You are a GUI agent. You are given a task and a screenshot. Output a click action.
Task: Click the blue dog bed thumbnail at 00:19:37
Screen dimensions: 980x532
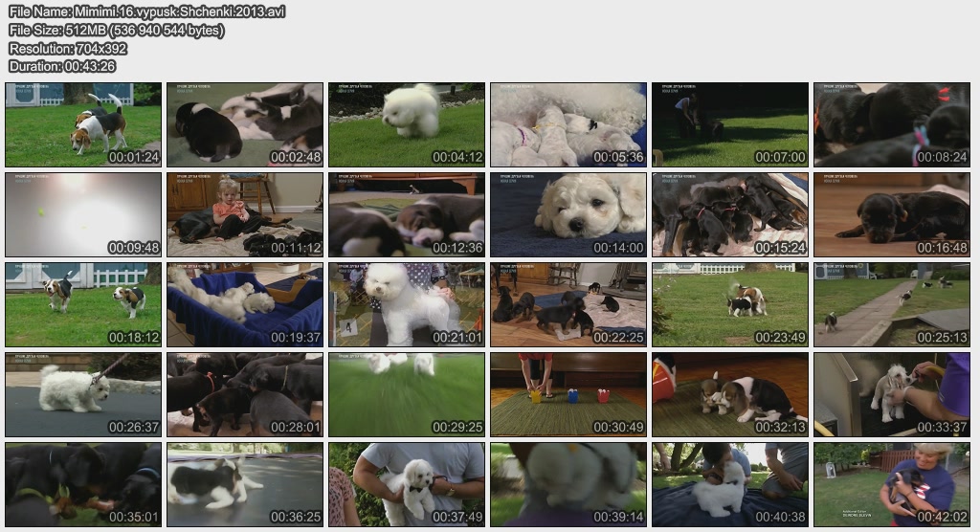(245, 304)
